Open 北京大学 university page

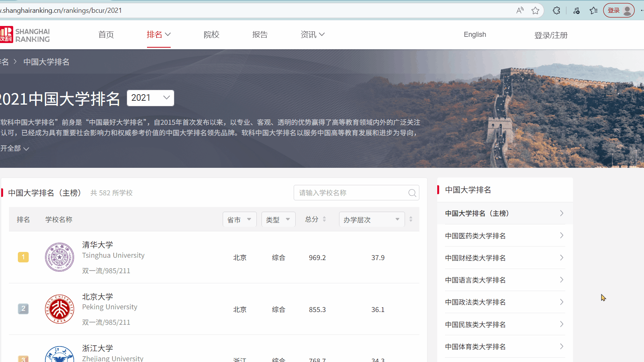[x=97, y=297]
